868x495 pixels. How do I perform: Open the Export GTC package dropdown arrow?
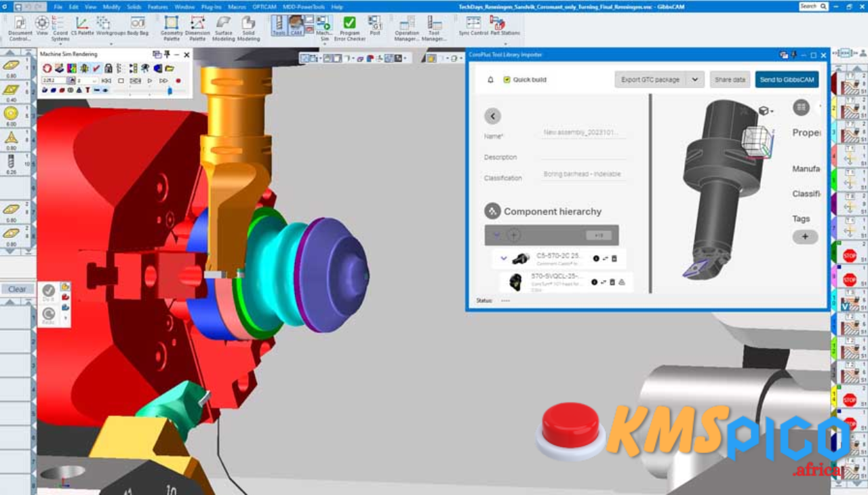tap(695, 79)
